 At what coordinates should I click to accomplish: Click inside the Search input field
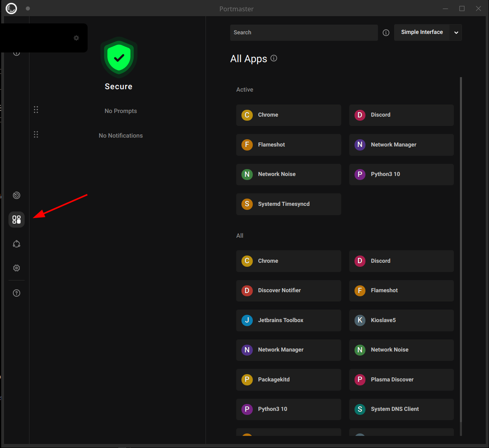point(304,33)
